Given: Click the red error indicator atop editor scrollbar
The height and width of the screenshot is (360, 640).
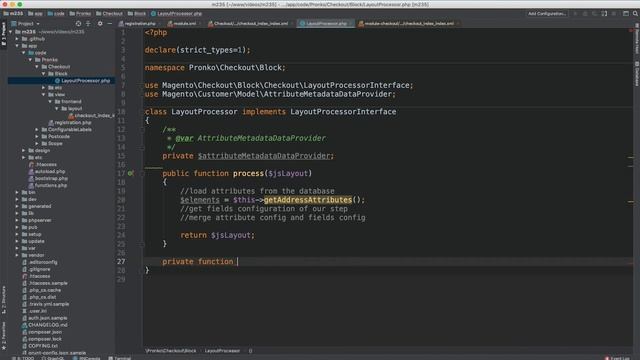Looking at the screenshot, I should 631,31.
